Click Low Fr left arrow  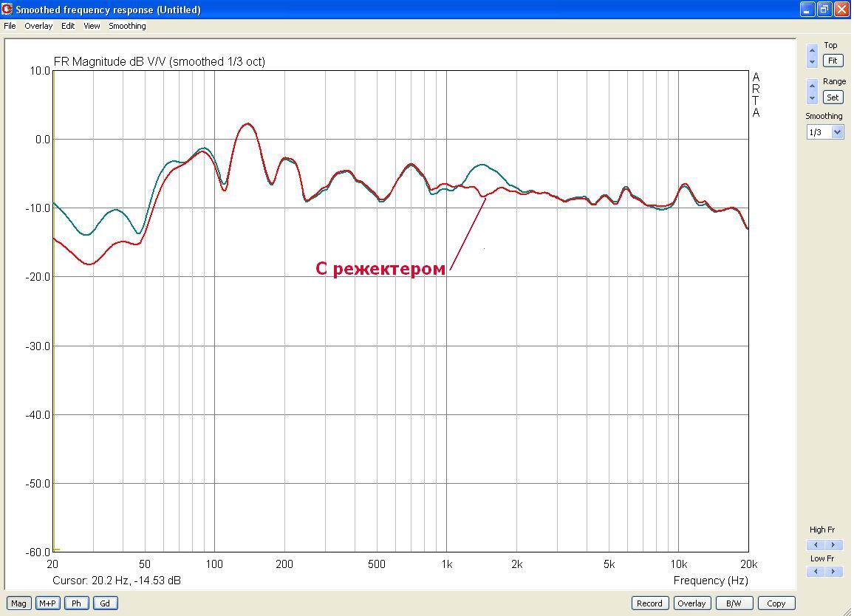[x=816, y=572]
